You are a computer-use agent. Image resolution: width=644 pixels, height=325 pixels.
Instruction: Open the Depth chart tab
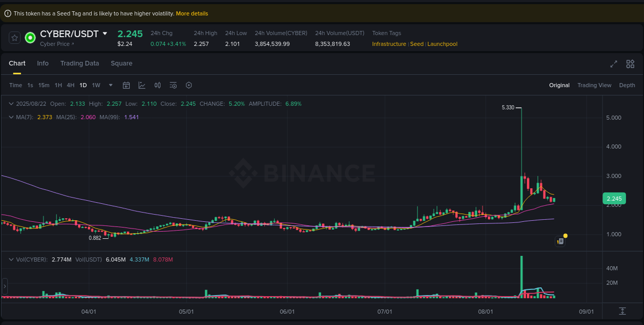(627, 85)
